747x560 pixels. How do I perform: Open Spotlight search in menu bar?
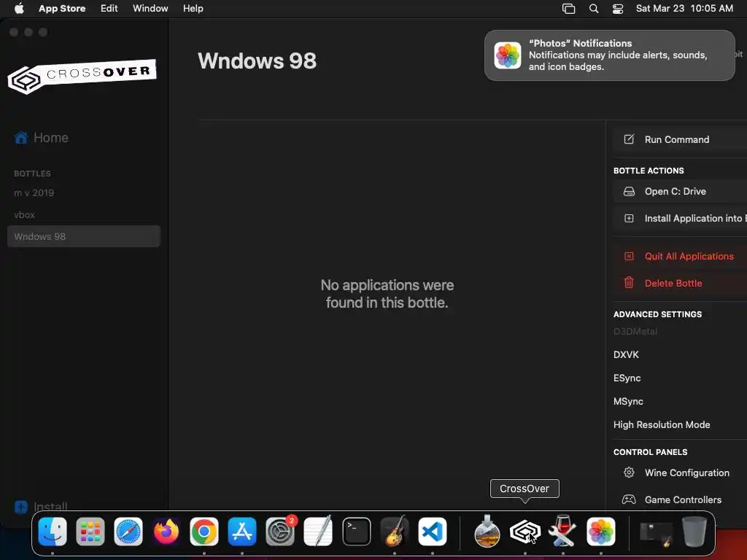[x=594, y=9]
